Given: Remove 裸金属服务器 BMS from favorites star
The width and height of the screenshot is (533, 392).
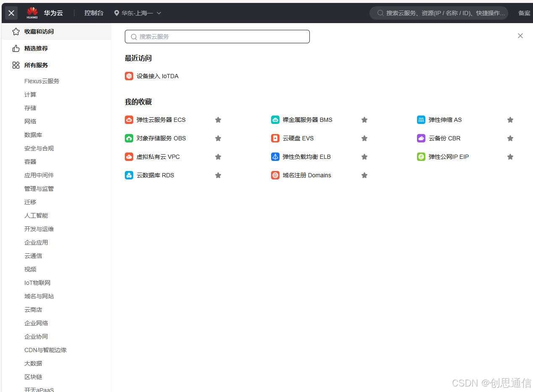Looking at the screenshot, I should (x=364, y=120).
